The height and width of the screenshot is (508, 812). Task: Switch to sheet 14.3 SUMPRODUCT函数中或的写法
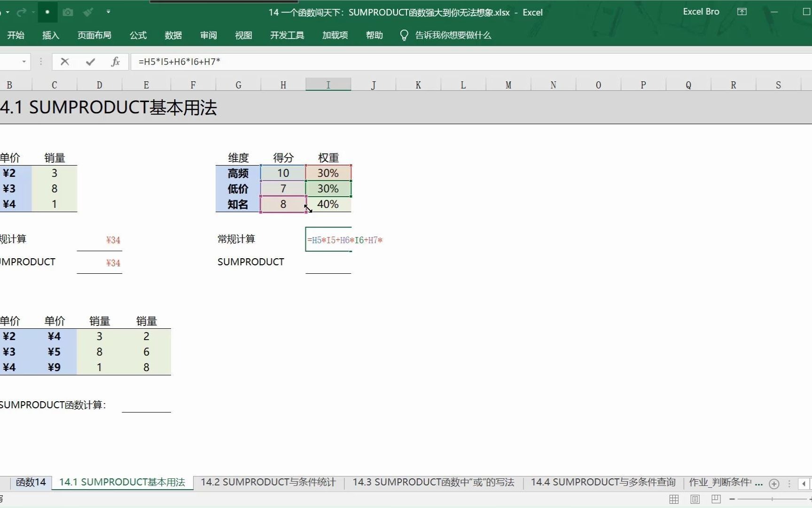tap(433, 482)
